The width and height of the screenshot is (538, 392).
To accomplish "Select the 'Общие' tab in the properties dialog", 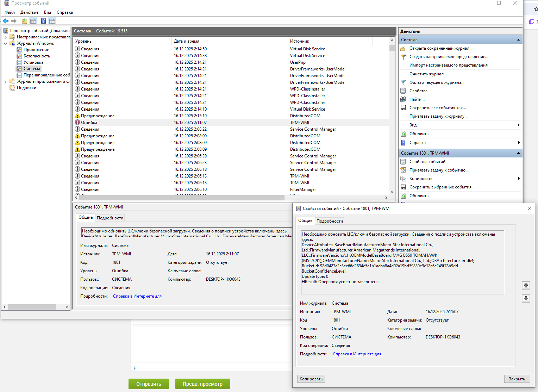I will (x=305, y=220).
